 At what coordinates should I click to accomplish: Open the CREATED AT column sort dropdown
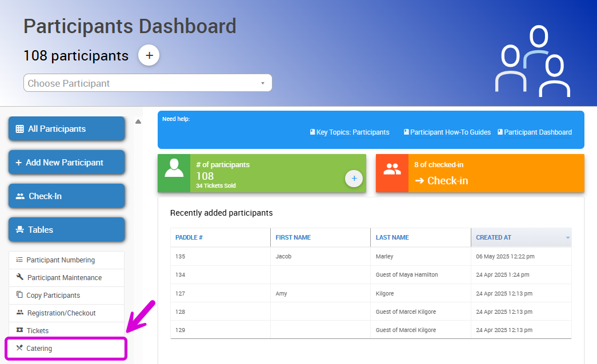pos(567,237)
